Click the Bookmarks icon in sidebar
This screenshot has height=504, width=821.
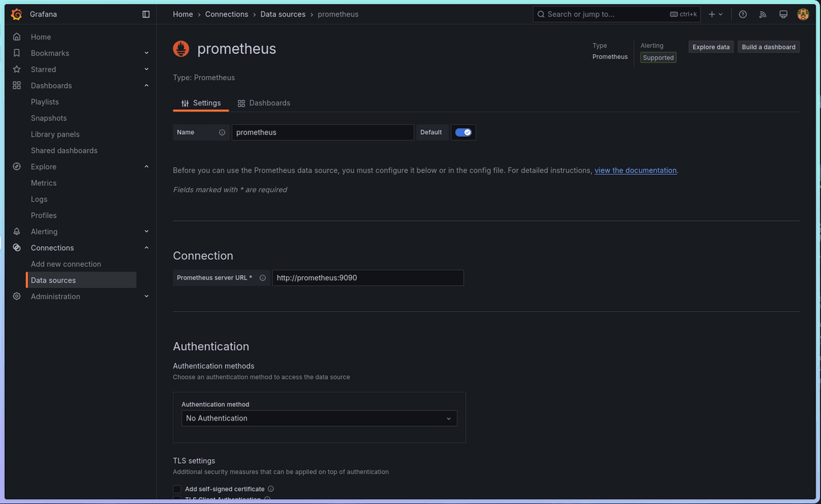(x=16, y=53)
